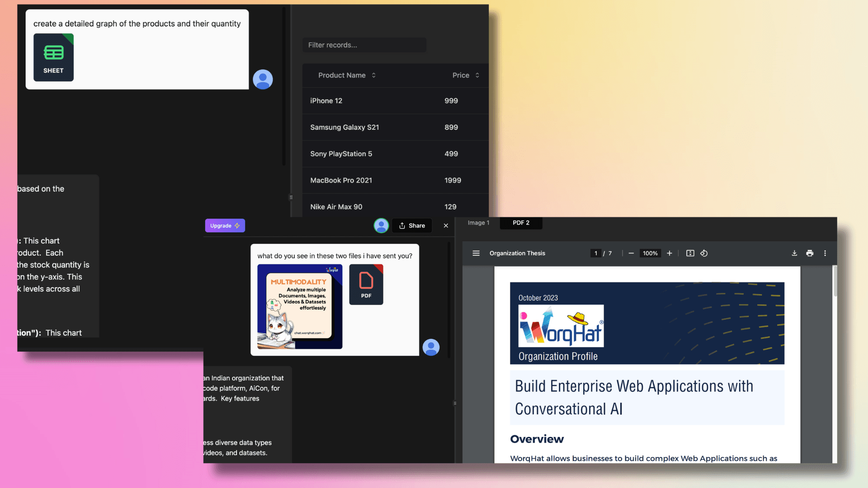Zoom out with the minus icon
Viewport: 868px width, 488px height.
(631, 253)
